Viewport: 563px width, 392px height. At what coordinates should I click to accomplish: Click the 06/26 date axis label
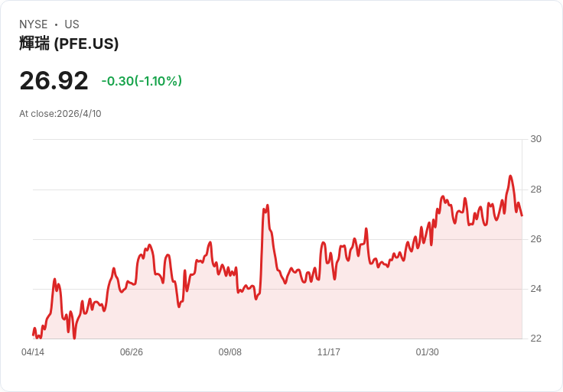(x=132, y=352)
